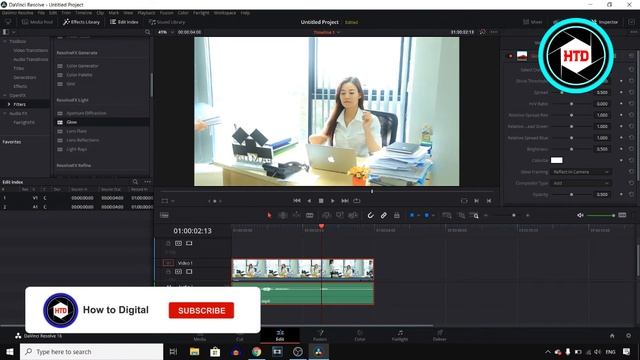This screenshot has width=640, height=360.
Task: Open the Sound Library panel
Action: tap(167, 22)
